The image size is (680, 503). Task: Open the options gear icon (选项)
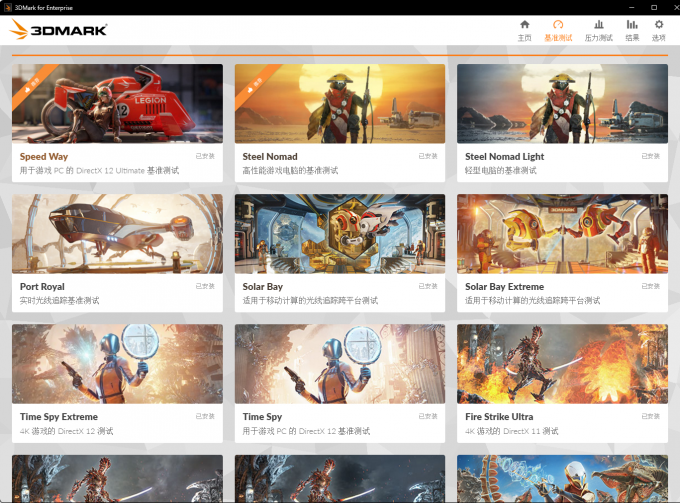tap(659, 25)
